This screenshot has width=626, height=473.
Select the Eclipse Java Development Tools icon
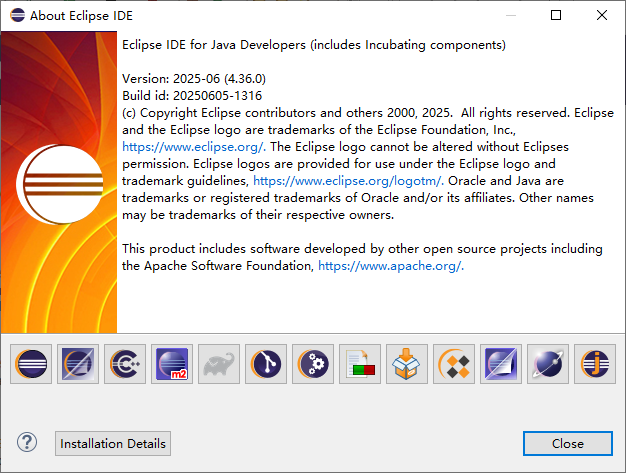pyautogui.click(x=78, y=364)
